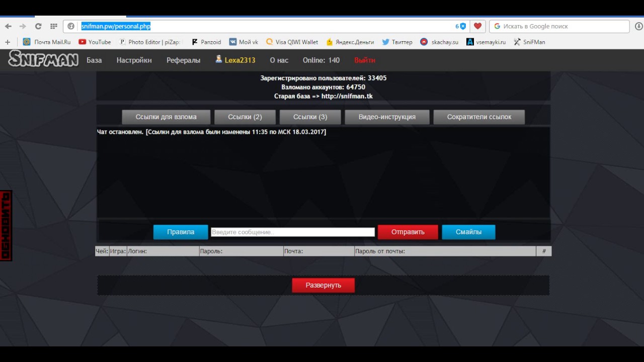Open the Lexa2313 profile link
The image size is (644, 362).
tap(240, 60)
